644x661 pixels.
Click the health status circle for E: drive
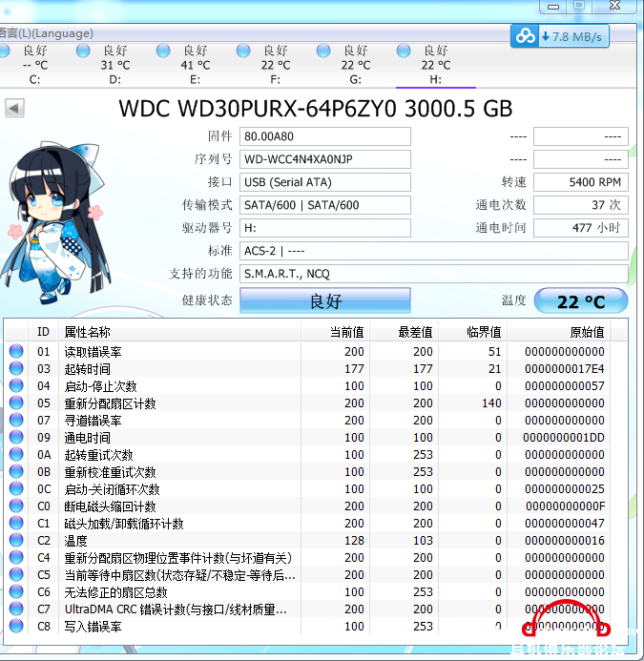[x=163, y=51]
